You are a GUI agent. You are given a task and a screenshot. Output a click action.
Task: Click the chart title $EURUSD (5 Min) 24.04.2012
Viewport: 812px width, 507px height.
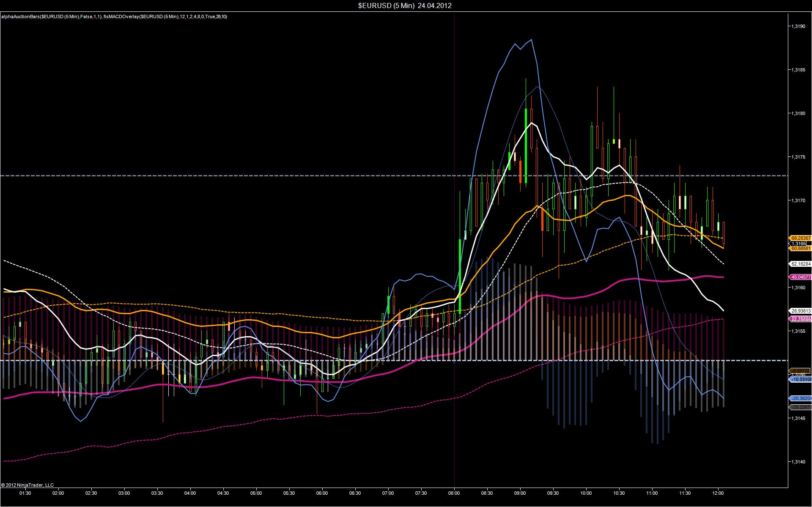coord(405,5)
